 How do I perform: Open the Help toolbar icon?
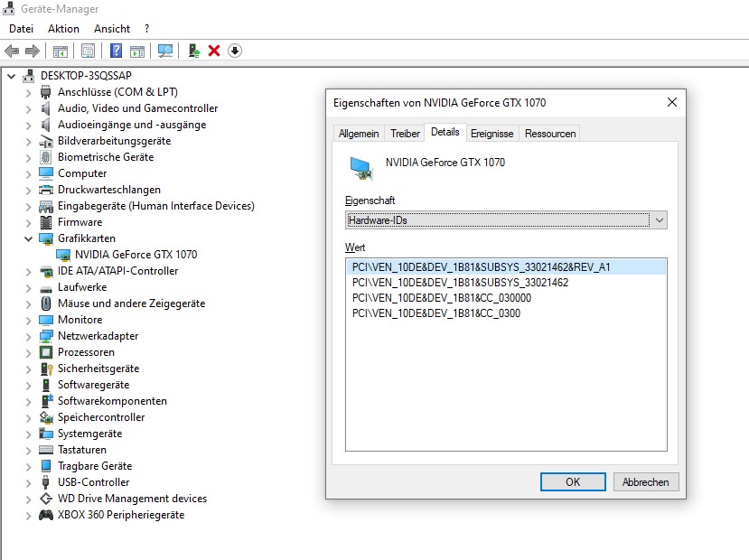(x=116, y=51)
